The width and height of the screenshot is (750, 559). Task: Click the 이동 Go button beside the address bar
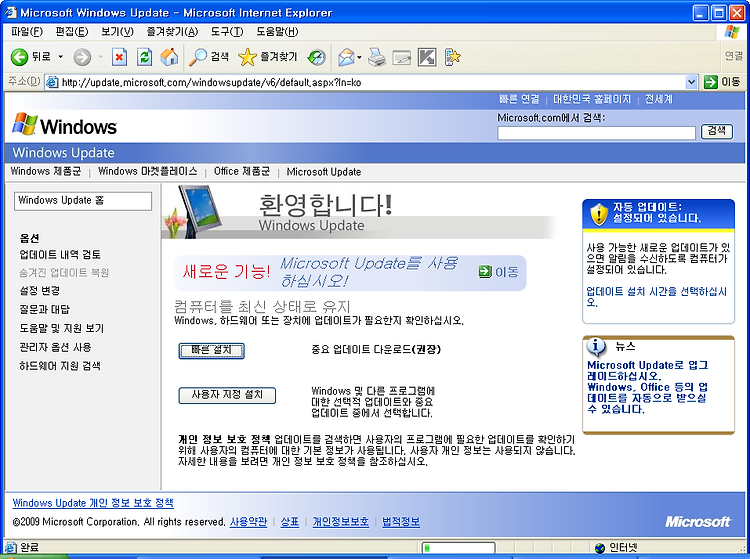coord(722,82)
